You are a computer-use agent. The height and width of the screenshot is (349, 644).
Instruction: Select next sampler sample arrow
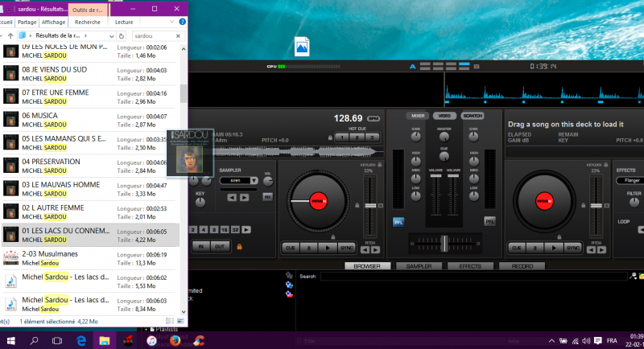pos(244,198)
